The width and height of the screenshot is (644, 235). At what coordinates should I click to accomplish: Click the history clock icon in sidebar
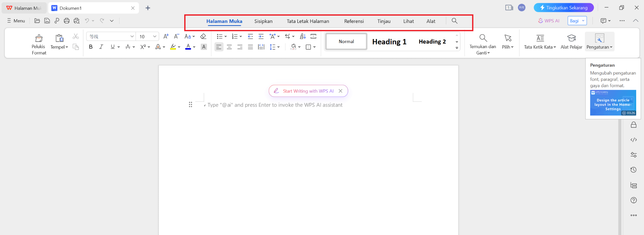click(x=633, y=170)
